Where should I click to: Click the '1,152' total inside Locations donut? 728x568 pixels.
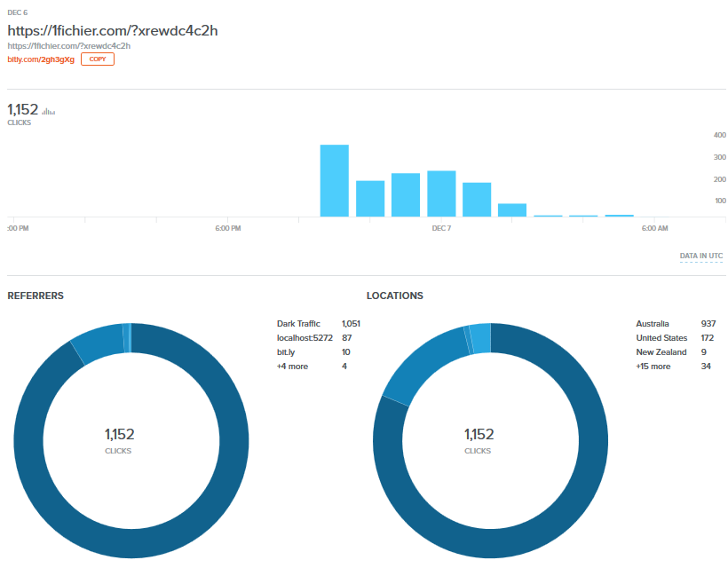479,434
